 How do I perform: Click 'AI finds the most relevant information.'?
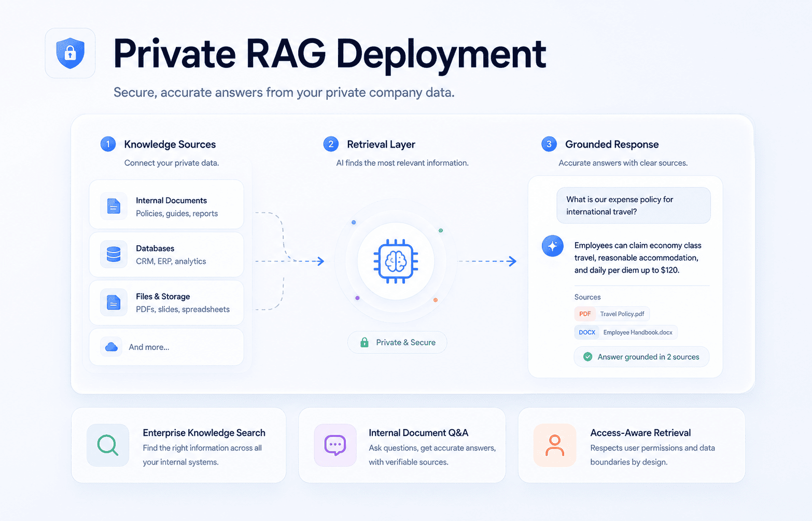coord(402,163)
